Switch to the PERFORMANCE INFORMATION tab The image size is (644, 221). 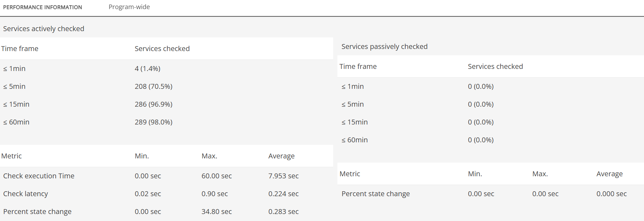coord(42,7)
